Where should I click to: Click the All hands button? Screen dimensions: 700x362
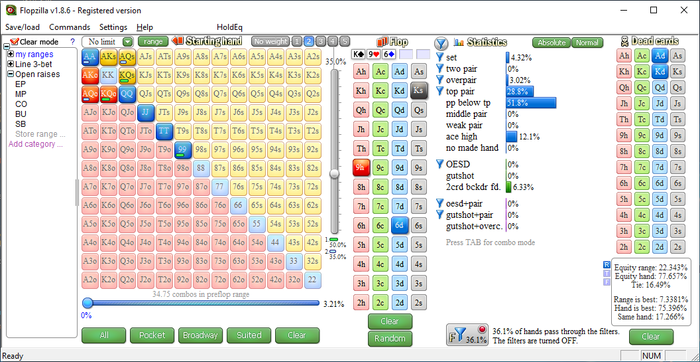tap(104, 335)
